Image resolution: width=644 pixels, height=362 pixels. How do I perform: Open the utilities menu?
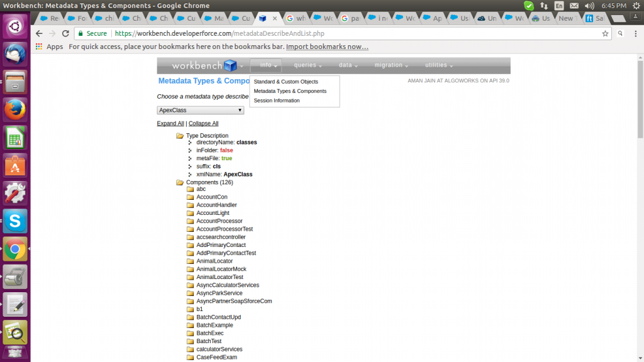pos(438,65)
